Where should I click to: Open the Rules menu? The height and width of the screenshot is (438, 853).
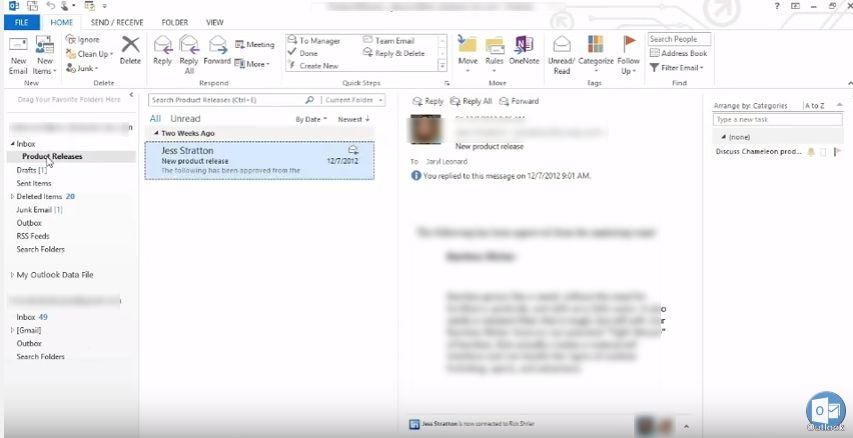tap(495, 56)
